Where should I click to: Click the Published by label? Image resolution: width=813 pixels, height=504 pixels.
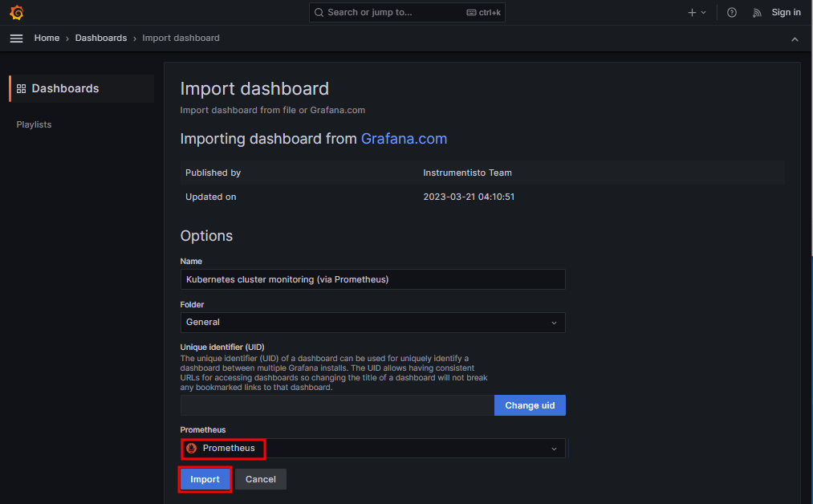[x=213, y=173]
